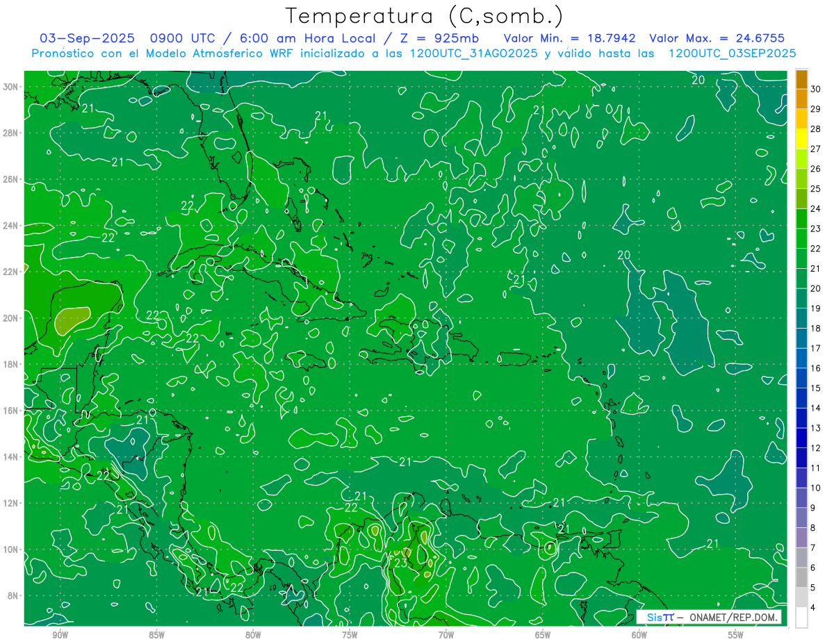Click the "16N" latitude axis label
This screenshot has height=644, width=834.
click(11, 411)
